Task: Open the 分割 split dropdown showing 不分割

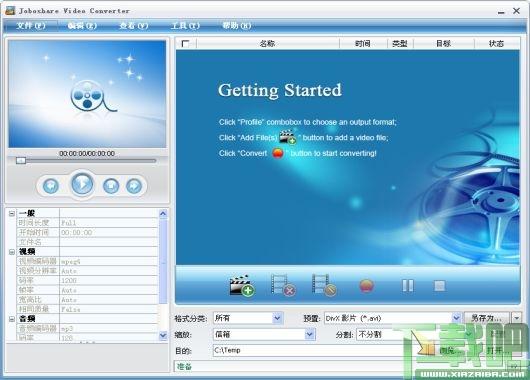Action: coord(468,334)
